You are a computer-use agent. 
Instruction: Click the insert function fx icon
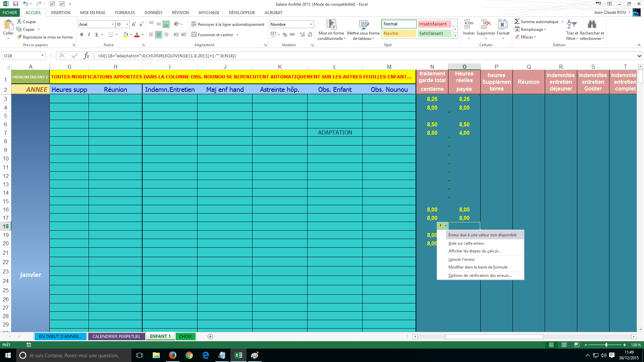[x=86, y=56]
